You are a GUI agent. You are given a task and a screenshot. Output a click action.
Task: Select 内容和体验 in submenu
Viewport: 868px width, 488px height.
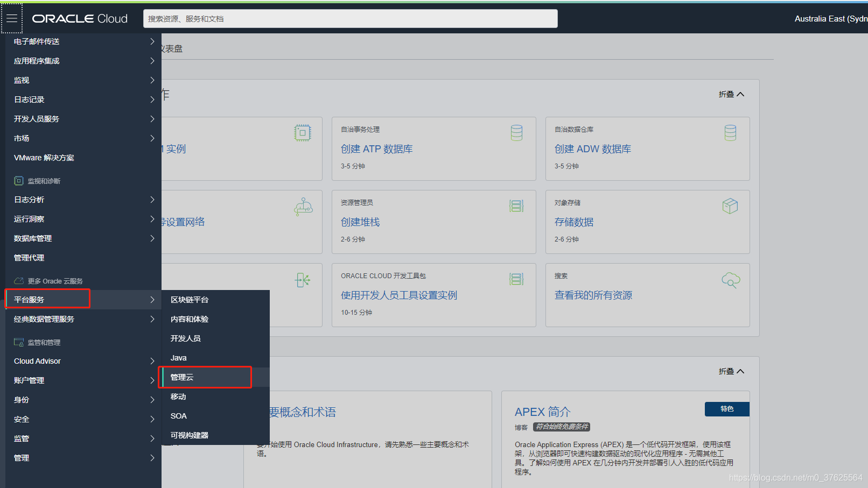215,319
